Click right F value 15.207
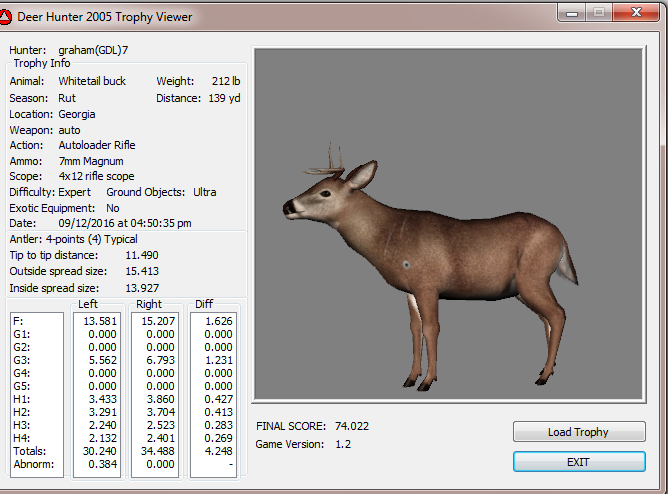This screenshot has height=494, width=668. pyautogui.click(x=158, y=321)
